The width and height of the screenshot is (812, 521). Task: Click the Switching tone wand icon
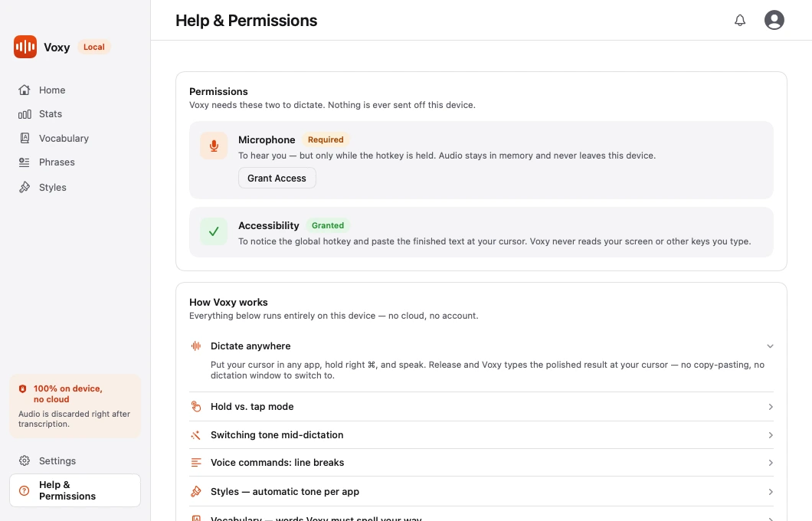[x=196, y=435]
